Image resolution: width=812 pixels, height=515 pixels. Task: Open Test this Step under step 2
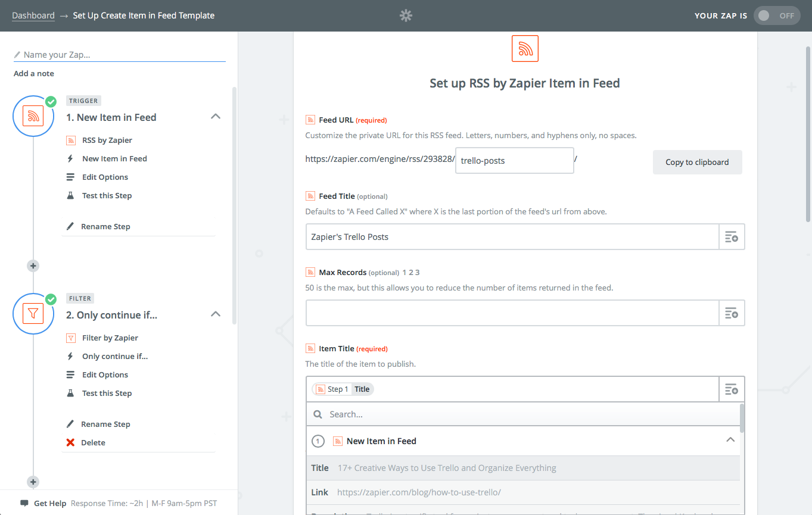click(107, 393)
